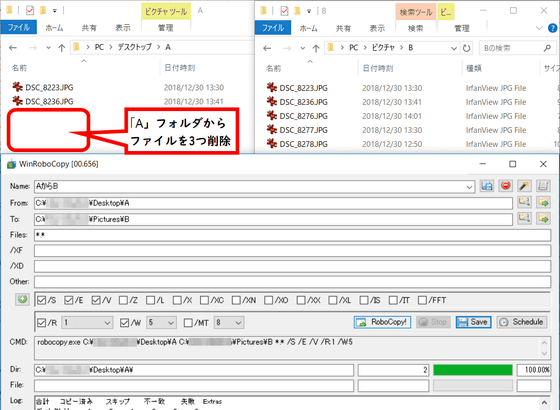Click DSC_8278.JPG file icon in folder B
Image resolution: width=560 pixels, height=410 pixels.
(272, 144)
